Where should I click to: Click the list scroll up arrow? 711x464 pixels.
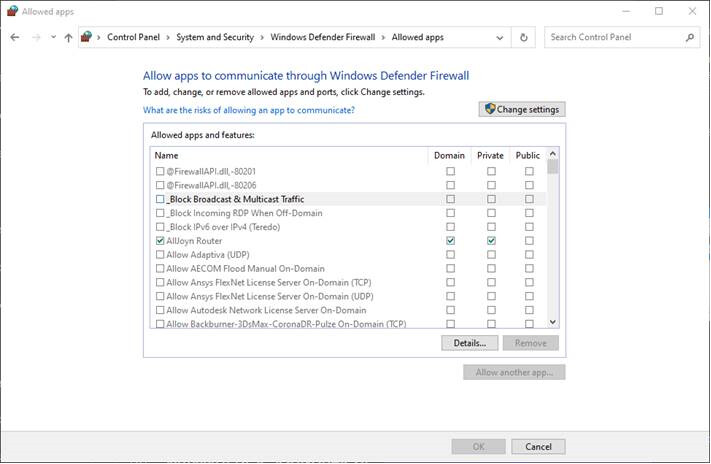point(552,154)
